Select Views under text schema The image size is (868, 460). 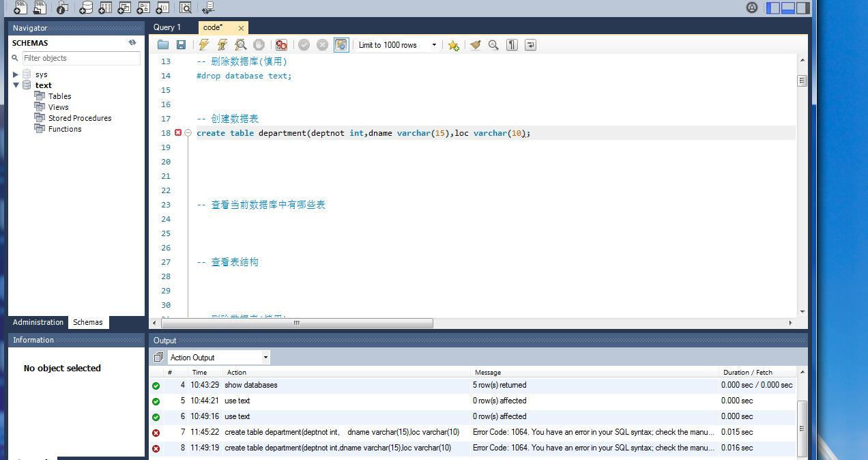58,107
